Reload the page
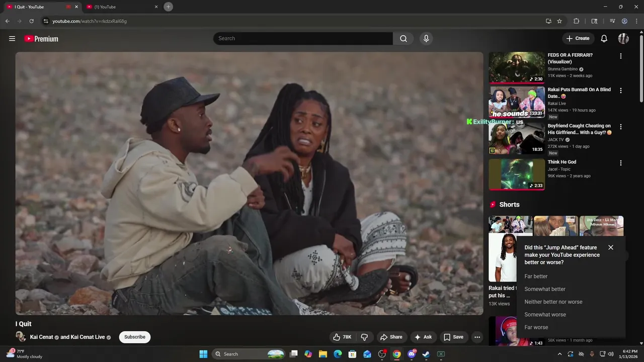Screen dimensions: 644x362 [31, 21]
